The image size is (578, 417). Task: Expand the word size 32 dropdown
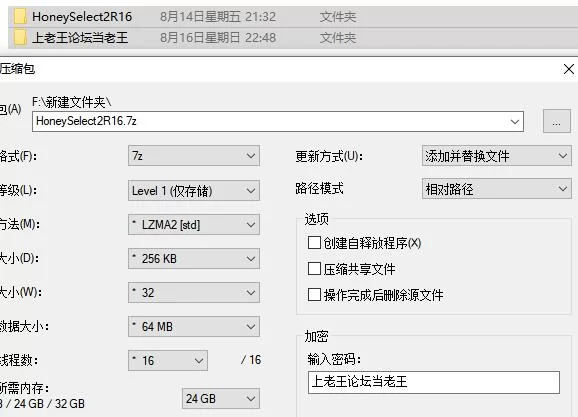(x=194, y=293)
